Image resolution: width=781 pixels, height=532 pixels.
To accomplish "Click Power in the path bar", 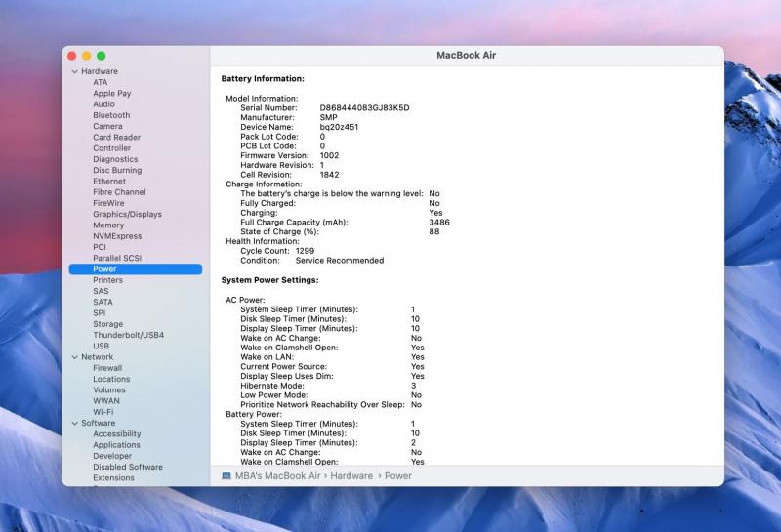I will pos(398,476).
